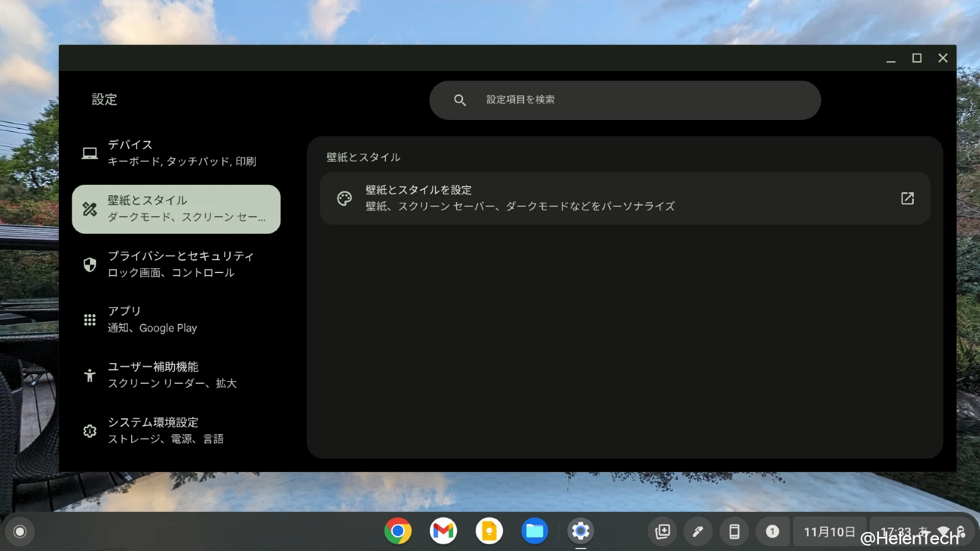Open 壁紙とスタイルを設定 via external link icon
This screenshot has height=551, width=980.
click(x=907, y=198)
